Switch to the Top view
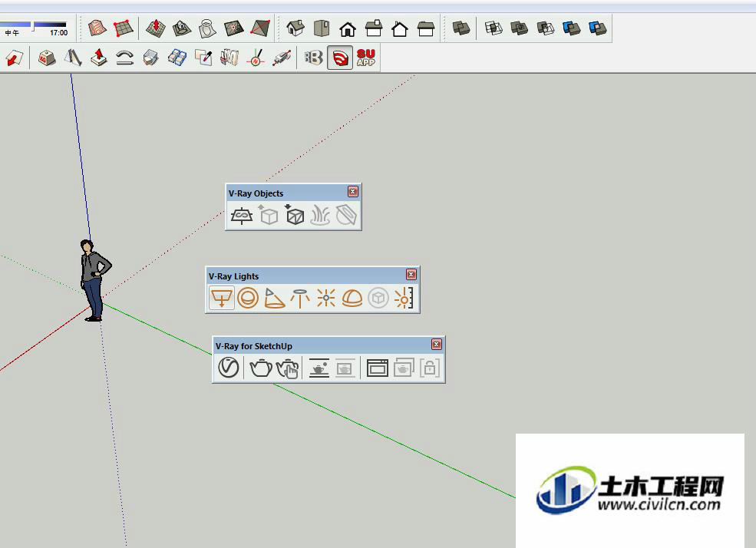 click(x=322, y=28)
